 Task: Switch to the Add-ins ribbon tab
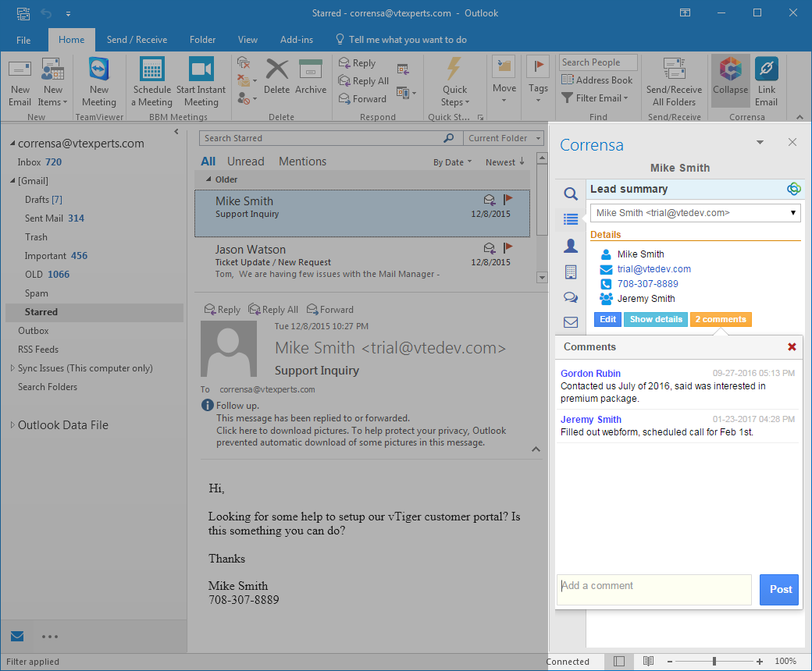click(296, 40)
